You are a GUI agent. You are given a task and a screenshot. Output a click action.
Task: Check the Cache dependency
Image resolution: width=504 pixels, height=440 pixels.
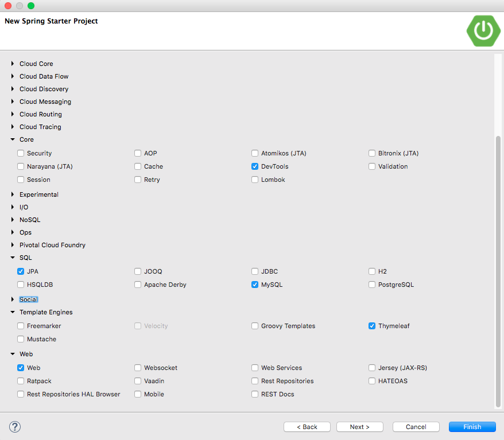point(138,166)
